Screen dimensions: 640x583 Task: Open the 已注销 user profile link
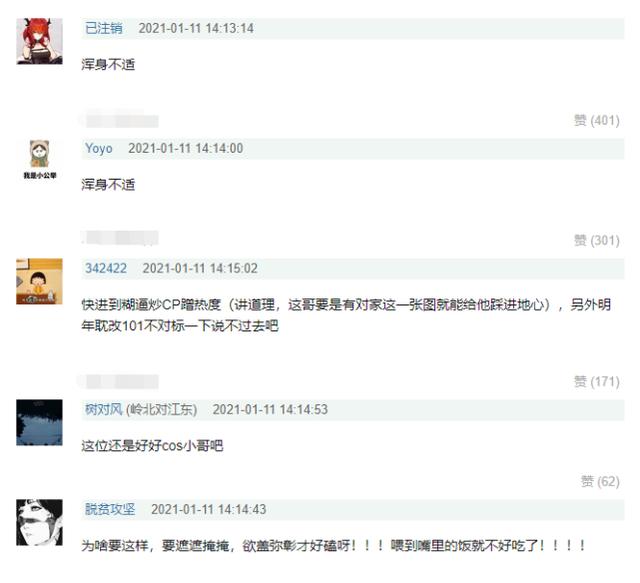[104, 28]
